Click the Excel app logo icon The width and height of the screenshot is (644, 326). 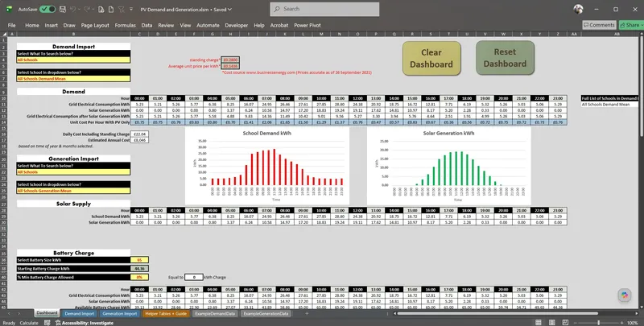coord(9,9)
